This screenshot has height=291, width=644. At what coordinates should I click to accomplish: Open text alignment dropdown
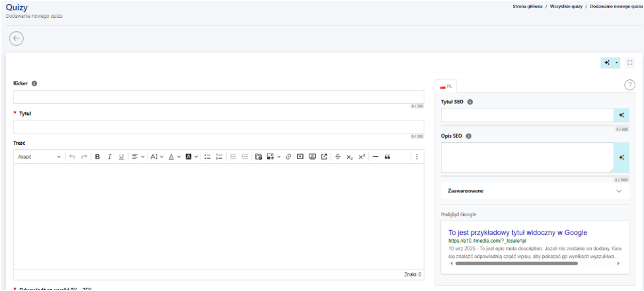click(x=138, y=157)
